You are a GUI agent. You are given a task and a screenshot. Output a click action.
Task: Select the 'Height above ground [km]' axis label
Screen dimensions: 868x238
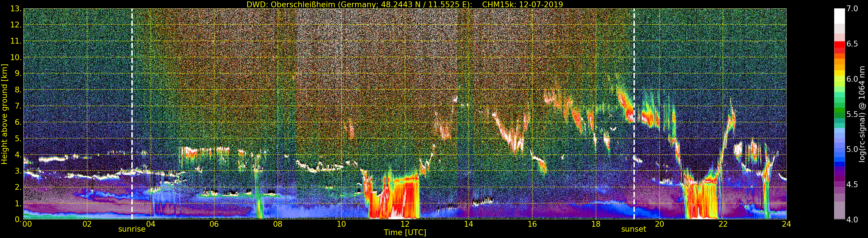coord(4,114)
